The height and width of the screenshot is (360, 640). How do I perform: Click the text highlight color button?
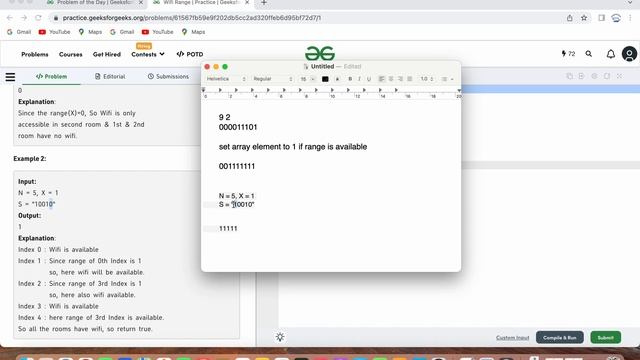[x=337, y=79]
